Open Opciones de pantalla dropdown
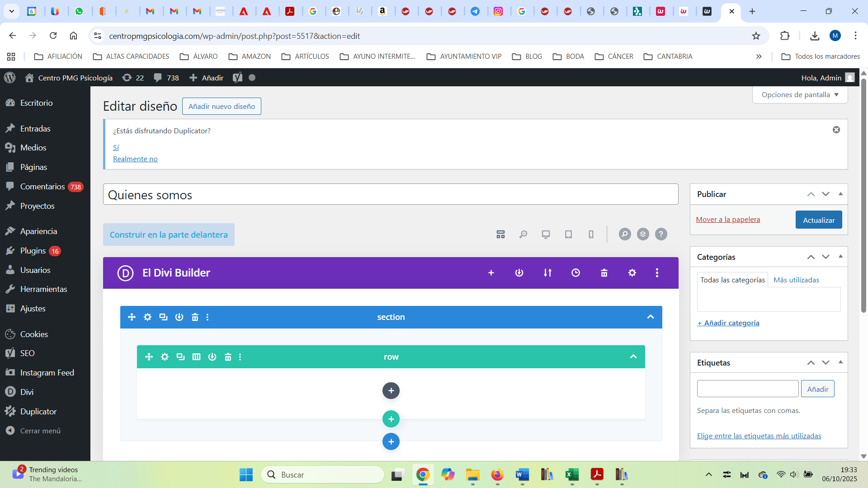This screenshot has height=488, width=868. (800, 95)
